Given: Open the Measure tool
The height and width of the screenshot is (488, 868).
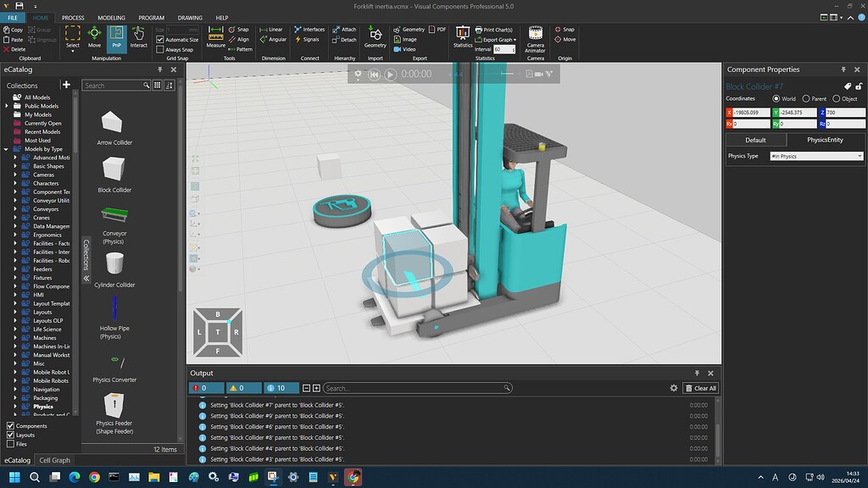Looking at the screenshot, I should (x=215, y=37).
